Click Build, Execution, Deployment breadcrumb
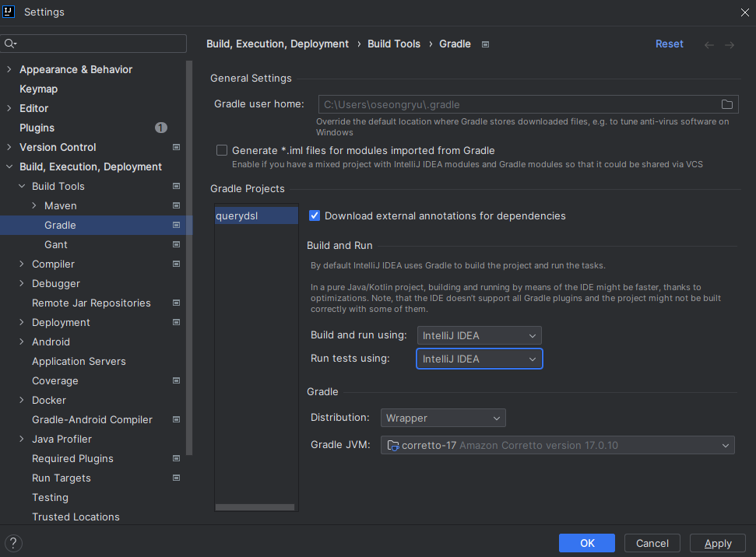The width and height of the screenshot is (756, 557). point(277,44)
